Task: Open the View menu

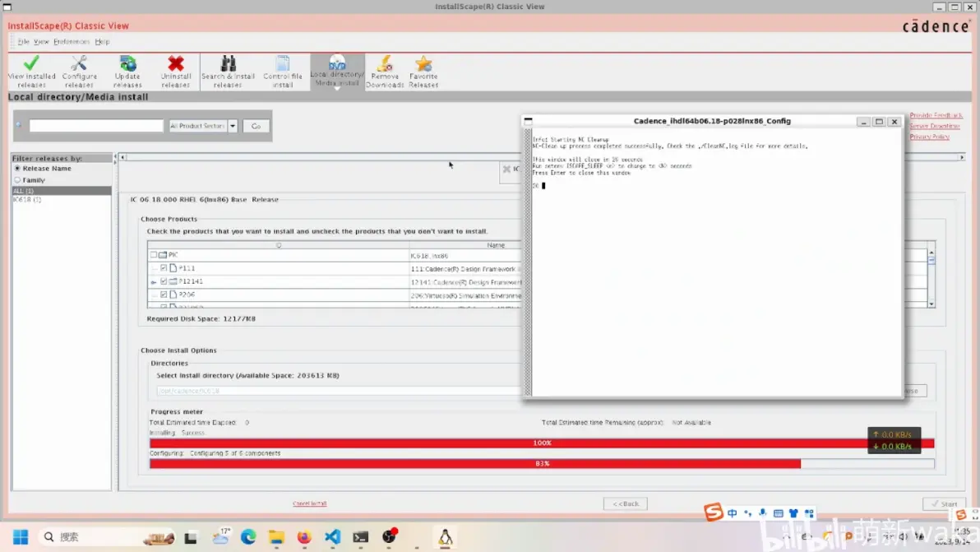Action: click(x=41, y=42)
